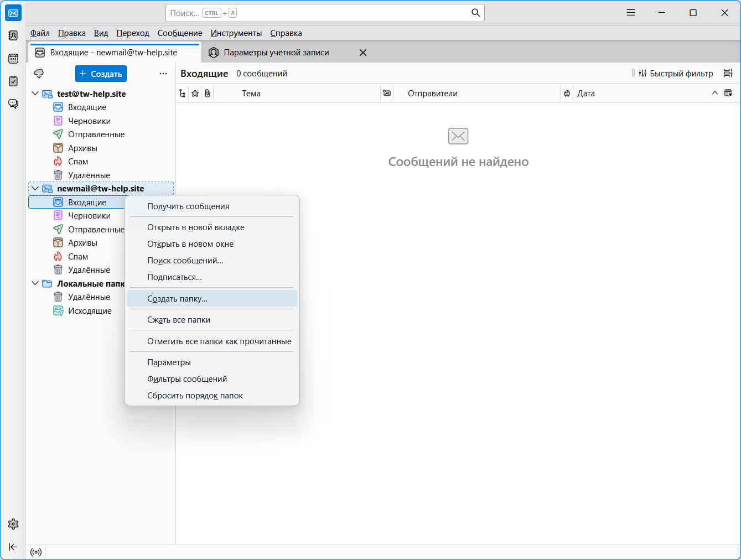The height and width of the screenshot is (560, 741).
Task: Choose Сбросить порядок папок
Action: click(x=212, y=396)
